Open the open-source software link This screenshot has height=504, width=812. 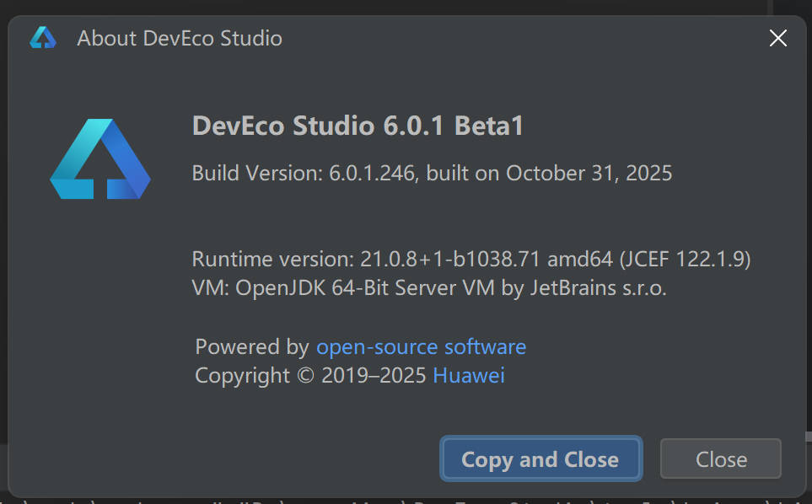[x=421, y=346]
